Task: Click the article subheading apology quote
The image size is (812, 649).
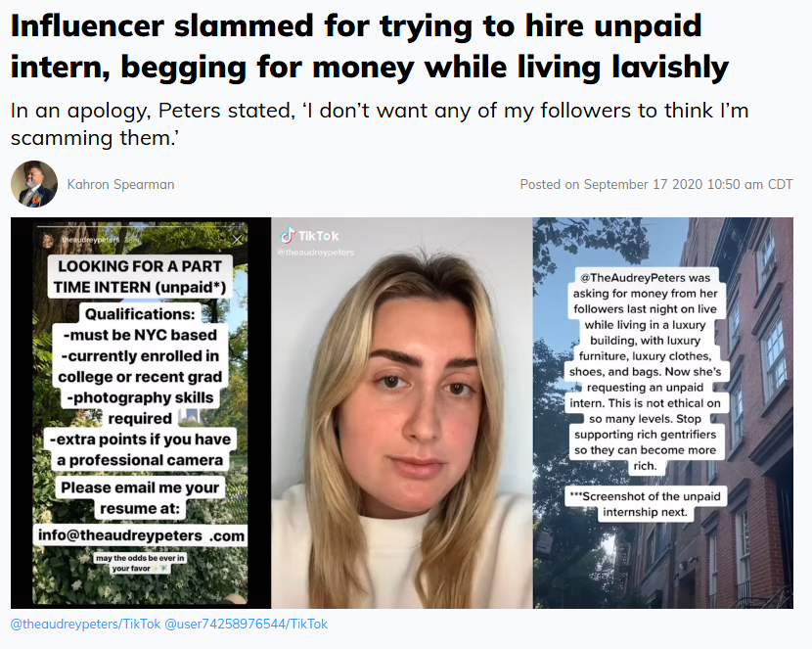Action: pyautogui.click(x=380, y=123)
